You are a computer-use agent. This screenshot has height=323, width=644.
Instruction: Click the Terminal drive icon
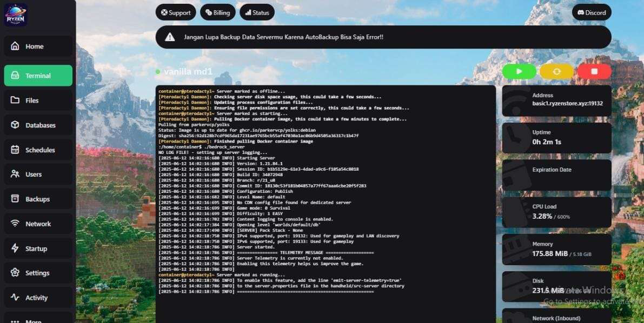pos(15,76)
